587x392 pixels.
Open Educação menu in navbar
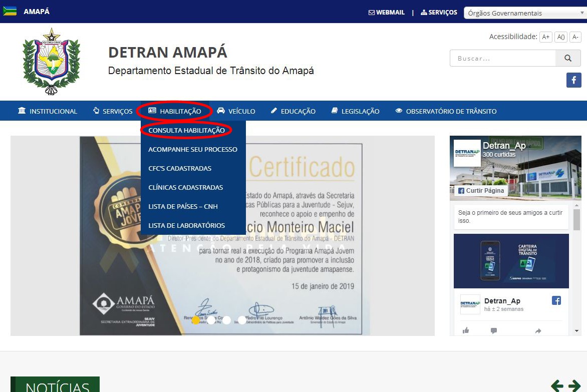(x=293, y=111)
